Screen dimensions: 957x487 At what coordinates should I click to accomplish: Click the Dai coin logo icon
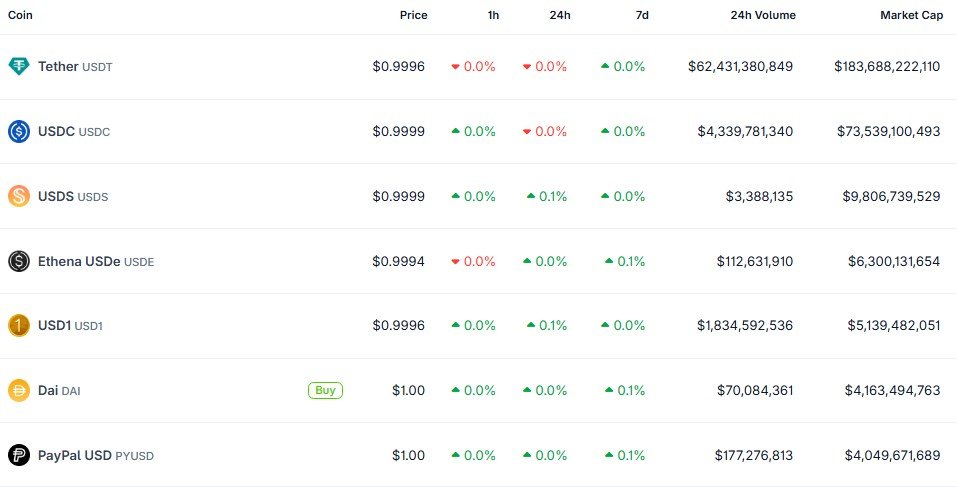pyautogui.click(x=18, y=391)
